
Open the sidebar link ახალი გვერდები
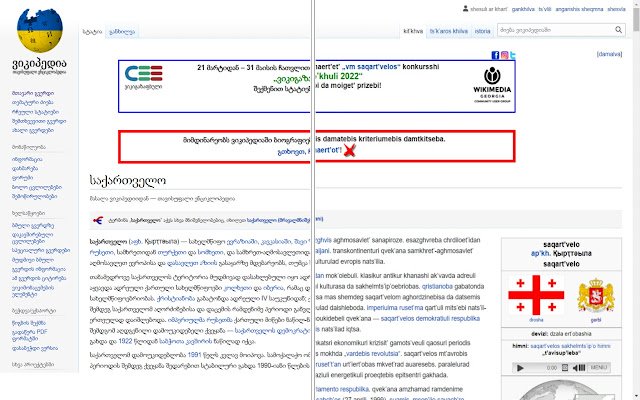33,131
